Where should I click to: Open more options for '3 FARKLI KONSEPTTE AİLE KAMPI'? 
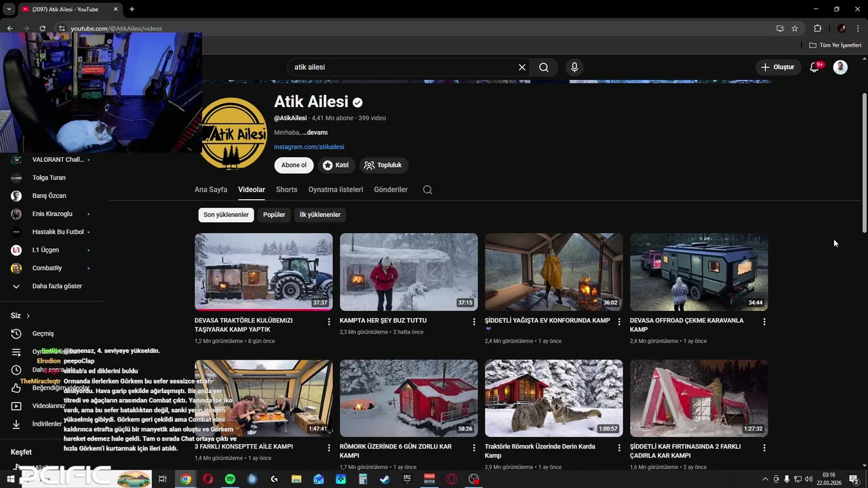click(x=329, y=448)
